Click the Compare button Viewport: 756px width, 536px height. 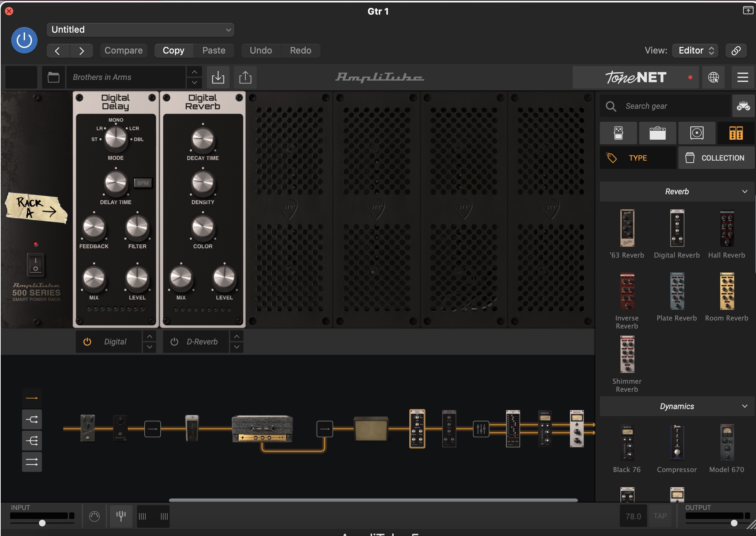point(123,50)
